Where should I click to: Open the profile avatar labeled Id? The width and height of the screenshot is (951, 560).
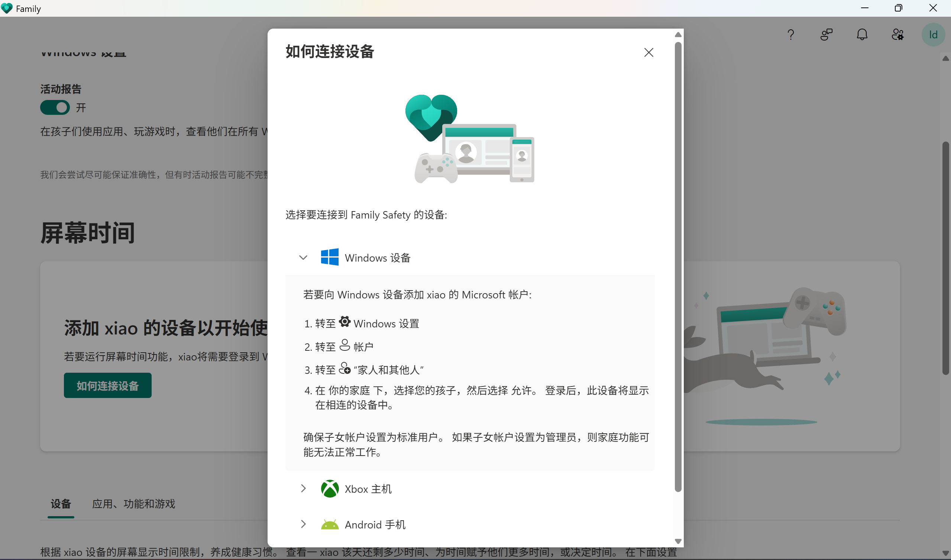point(933,34)
